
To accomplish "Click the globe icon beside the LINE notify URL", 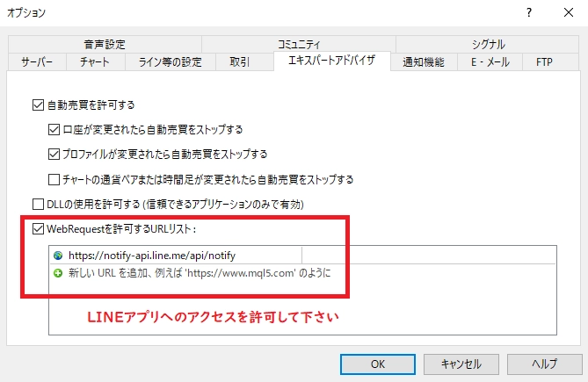I will 58,256.
